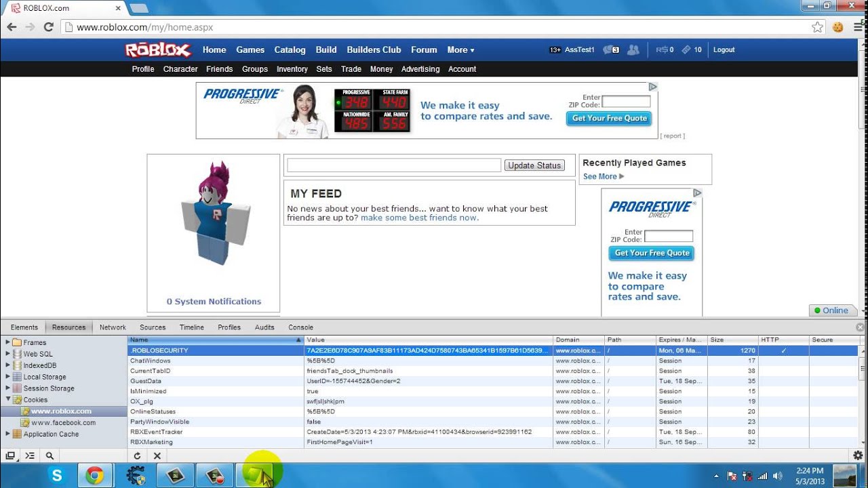Switch to the Elements tab

coord(24,327)
